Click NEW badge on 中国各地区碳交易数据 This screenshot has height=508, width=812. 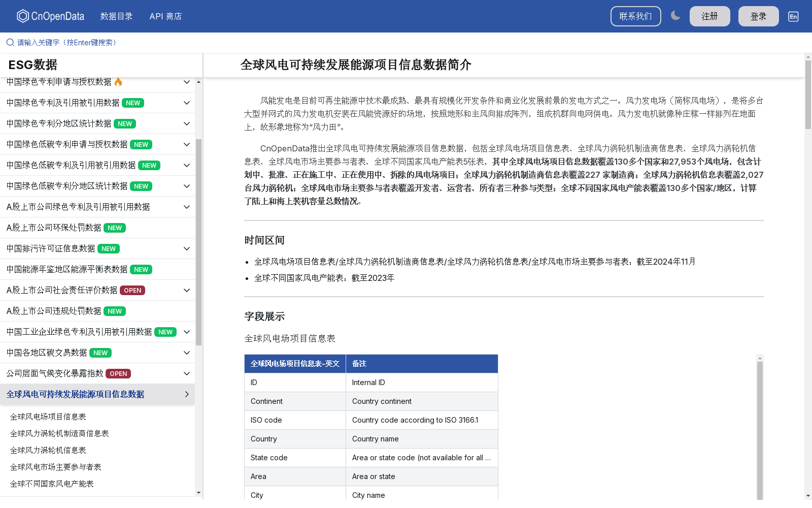(x=100, y=353)
